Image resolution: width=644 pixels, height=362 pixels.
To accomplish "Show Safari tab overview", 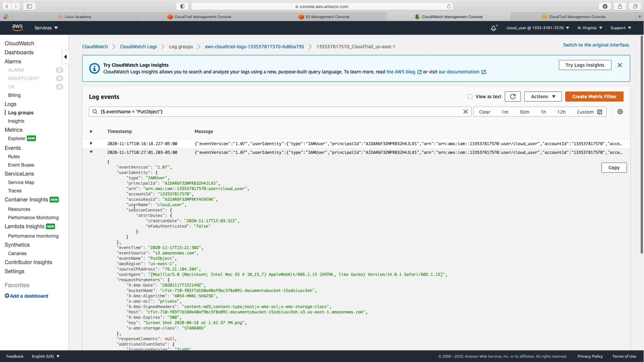I will click(635, 6).
